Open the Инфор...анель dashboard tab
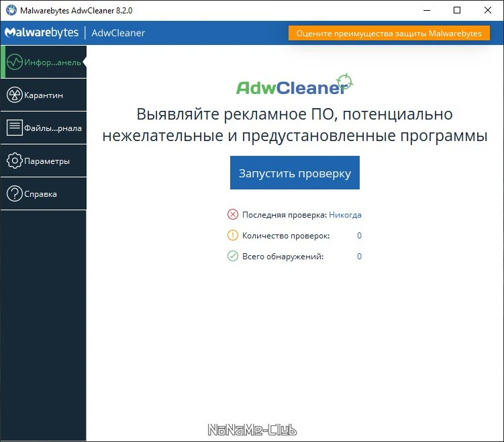 [x=44, y=62]
